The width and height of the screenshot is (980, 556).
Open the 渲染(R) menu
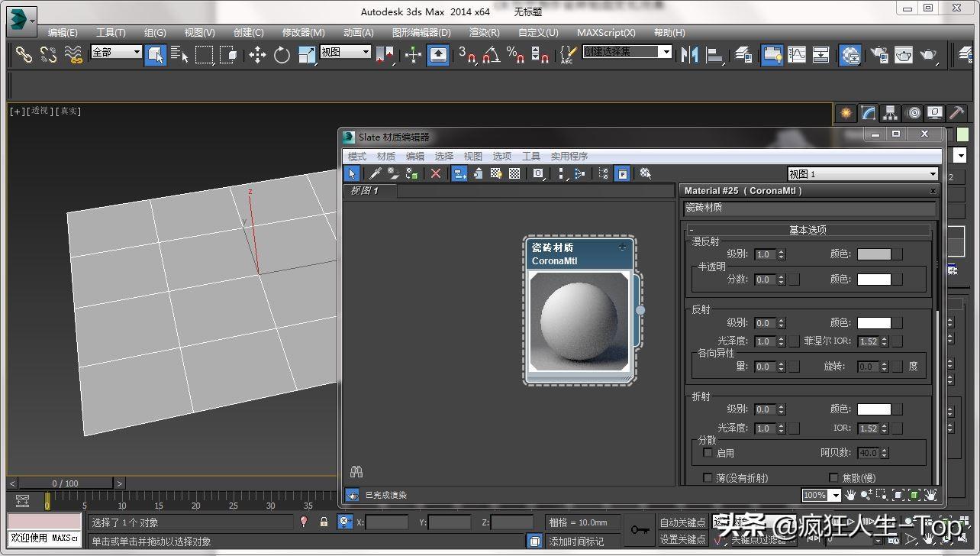point(484,33)
